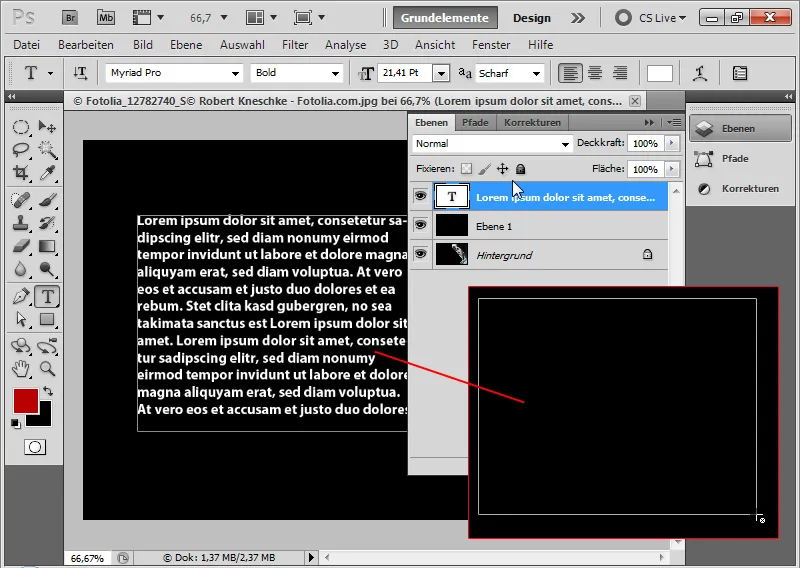This screenshot has height=568, width=800.
Task: Create warped text
Action: click(699, 73)
